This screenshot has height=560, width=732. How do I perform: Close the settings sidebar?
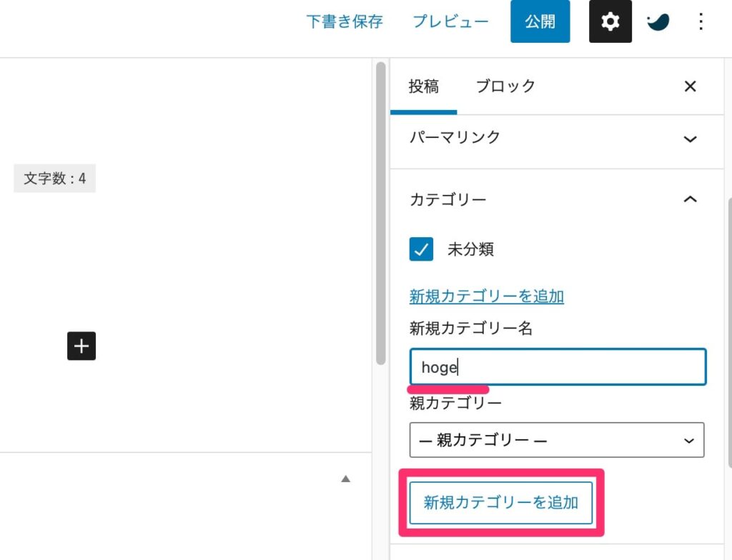(x=690, y=86)
